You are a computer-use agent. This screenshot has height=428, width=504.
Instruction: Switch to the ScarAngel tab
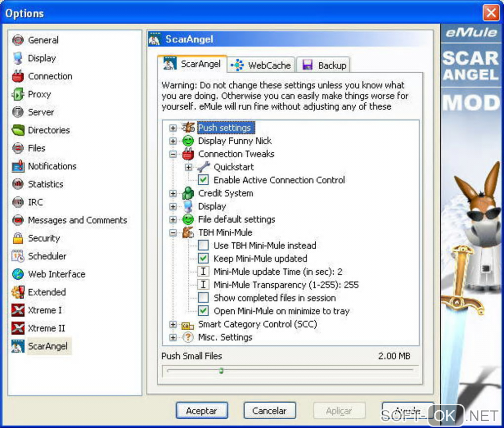[192, 64]
